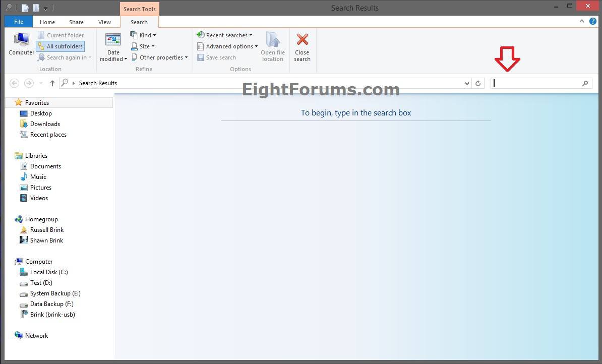Expand the address bar history dropdown
This screenshot has height=364, width=602.
pyautogui.click(x=466, y=83)
